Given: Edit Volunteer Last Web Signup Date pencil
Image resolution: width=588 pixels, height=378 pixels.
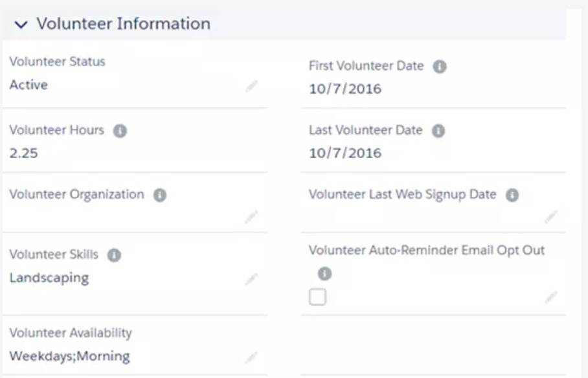Looking at the screenshot, I should coord(551,216).
